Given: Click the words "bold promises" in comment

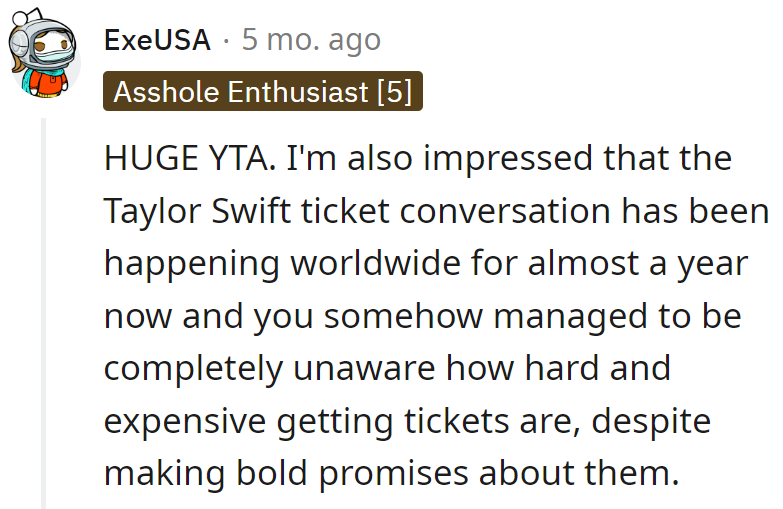Looking at the screenshot, I should [337, 473].
